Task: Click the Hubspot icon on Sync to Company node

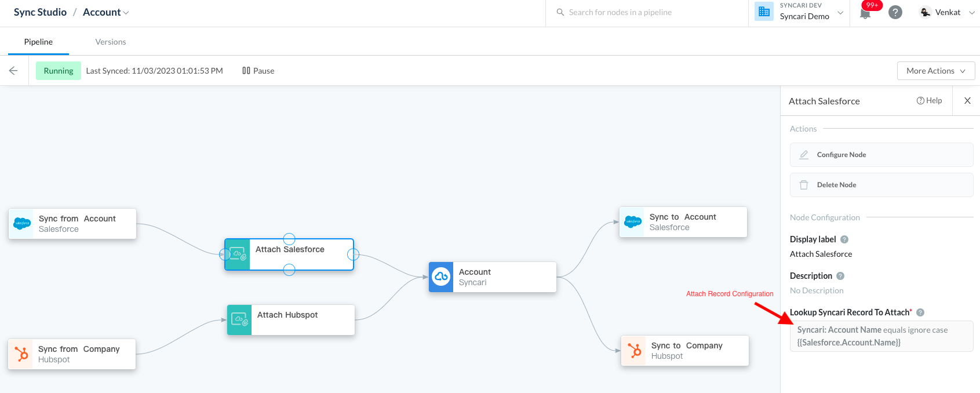Action: click(635, 351)
